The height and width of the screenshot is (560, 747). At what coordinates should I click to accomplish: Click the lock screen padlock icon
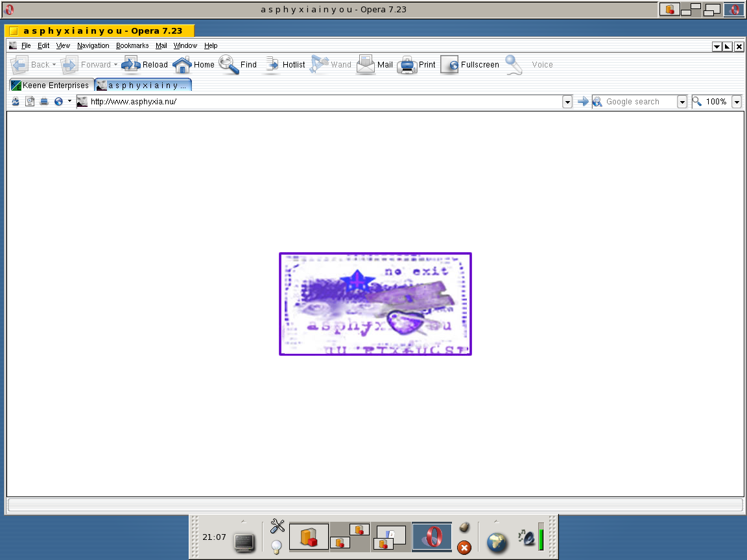pos(464,527)
